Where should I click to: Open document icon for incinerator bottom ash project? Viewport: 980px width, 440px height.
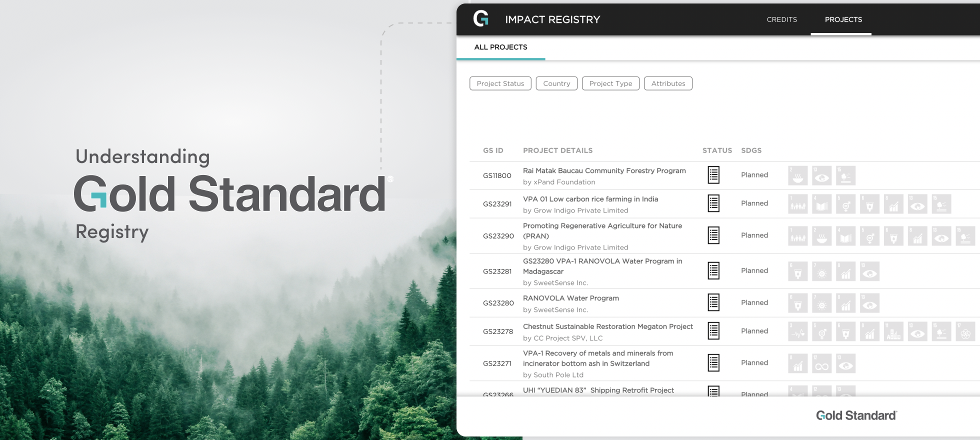pos(713,363)
